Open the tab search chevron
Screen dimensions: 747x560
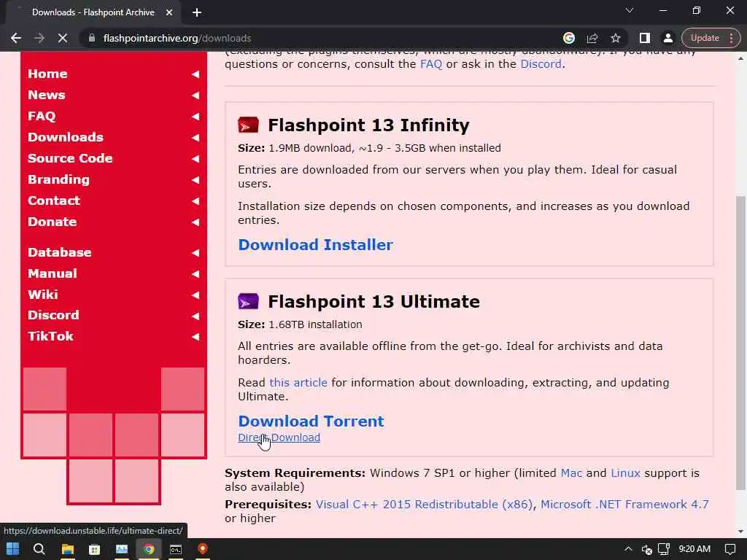click(x=630, y=10)
